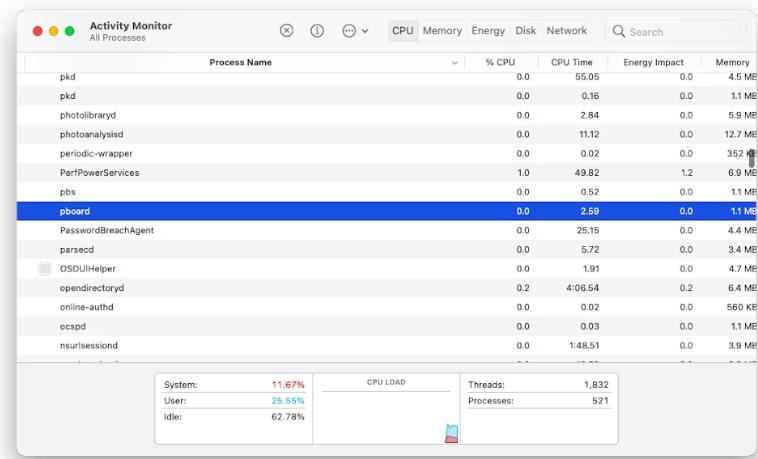The height and width of the screenshot is (459, 758).
Task: Sort by % CPU column
Action: coord(500,62)
